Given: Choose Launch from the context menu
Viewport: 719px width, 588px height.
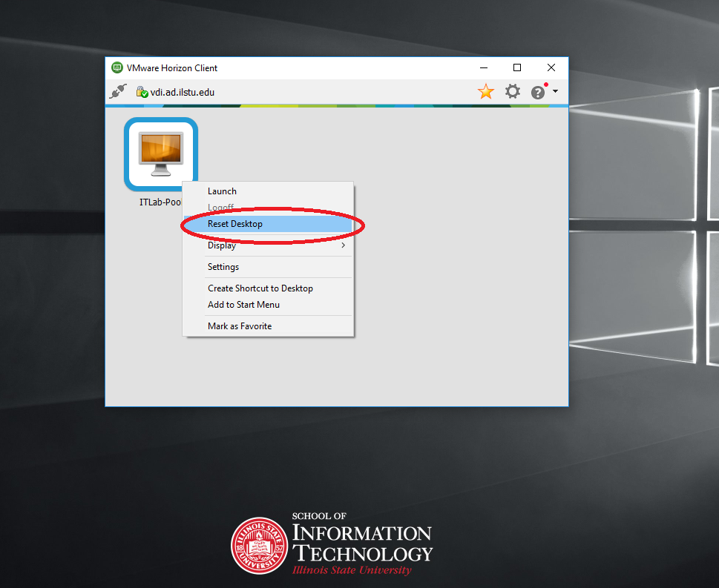Looking at the screenshot, I should [268, 191].
